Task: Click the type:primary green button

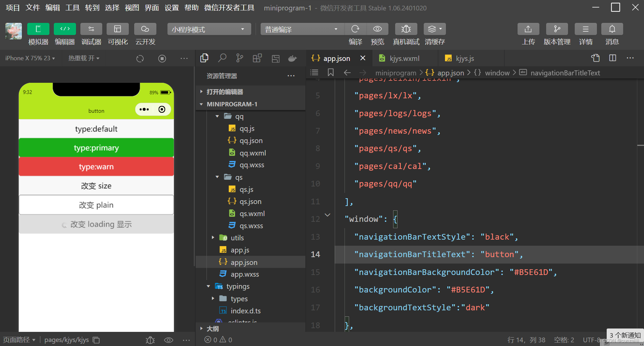Action: point(96,148)
